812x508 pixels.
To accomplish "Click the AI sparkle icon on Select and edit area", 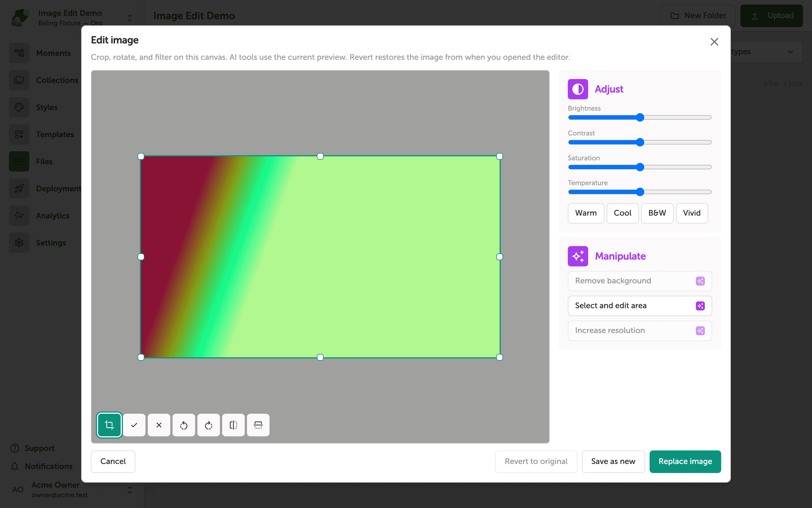I will pos(700,306).
